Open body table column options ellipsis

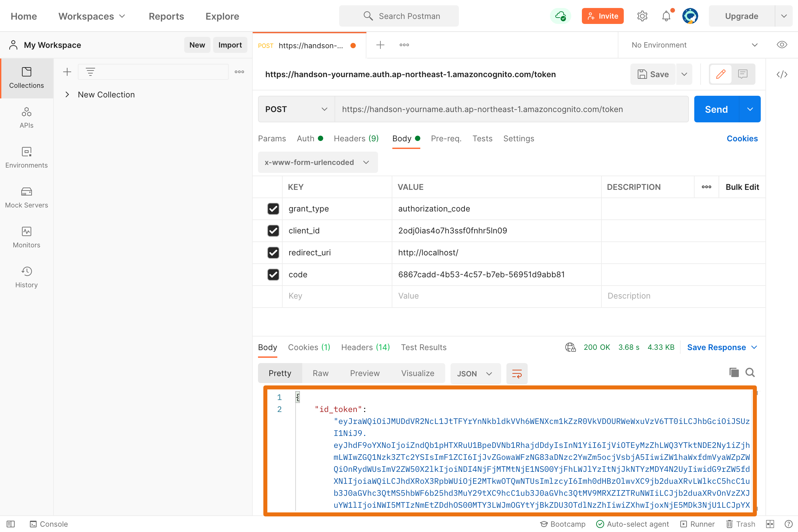(706, 187)
